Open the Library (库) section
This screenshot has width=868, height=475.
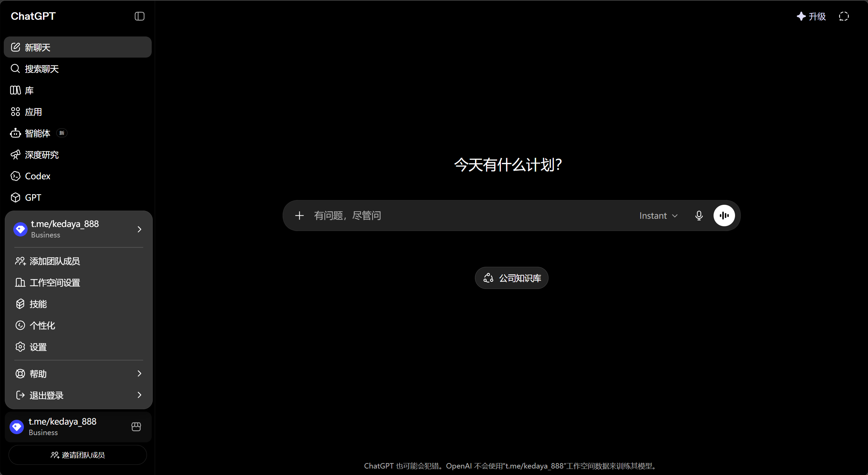78,90
